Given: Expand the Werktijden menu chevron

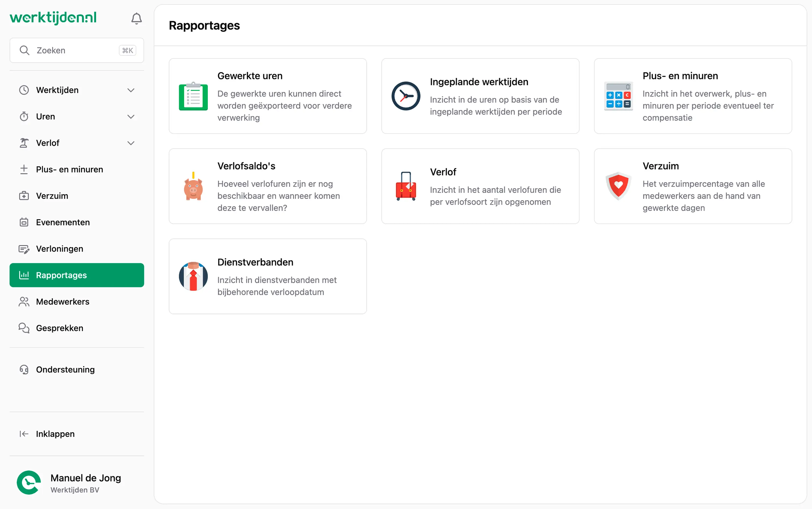Looking at the screenshot, I should pyautogui.click(x=131, y=90).
